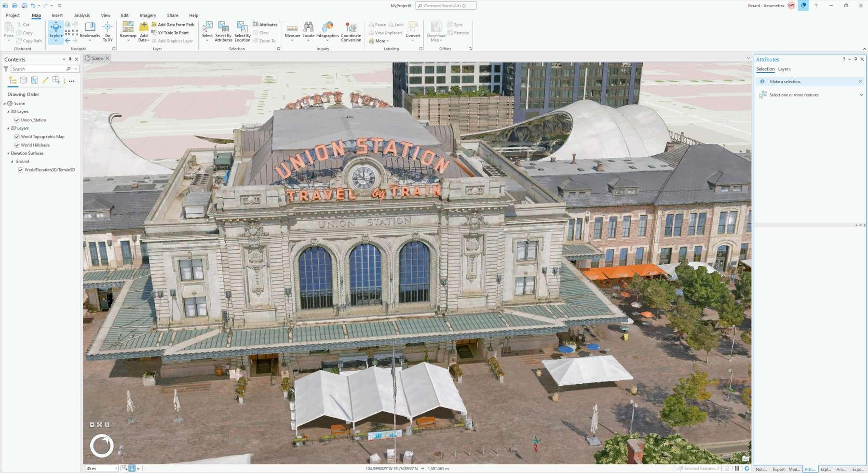Screen dimensions: 868x473
Task: Open the Notifications pane tab at bottom
Action: [761, 469]
